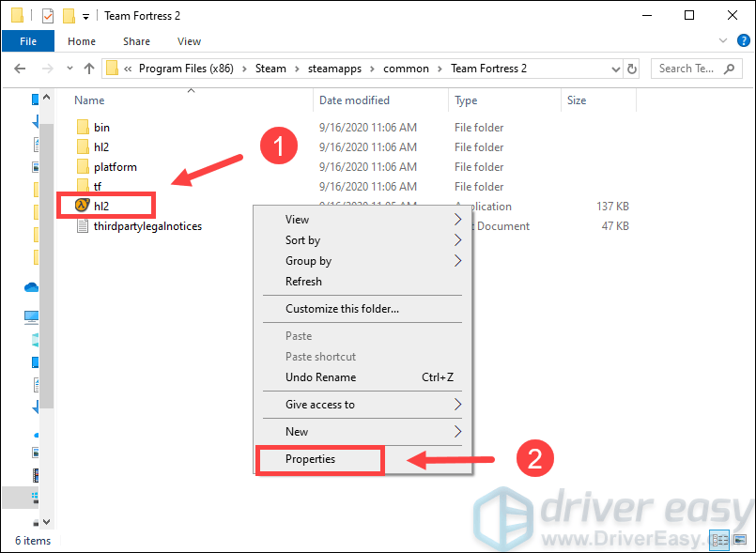Click the Properties checkmark icon in title bar
The height and width of the screenshot is (553, 756).
tap(48, 16)
